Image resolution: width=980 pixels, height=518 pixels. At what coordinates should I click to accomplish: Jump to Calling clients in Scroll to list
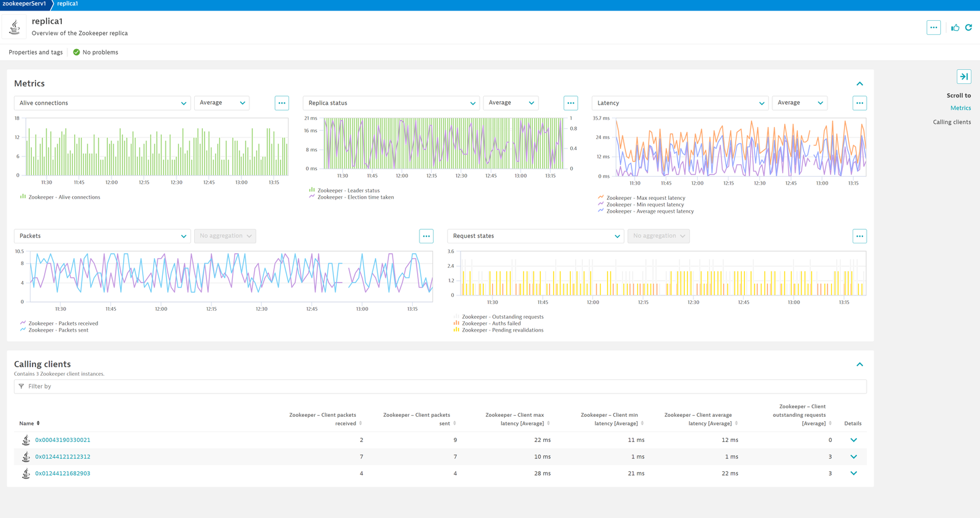pos(952,122)
